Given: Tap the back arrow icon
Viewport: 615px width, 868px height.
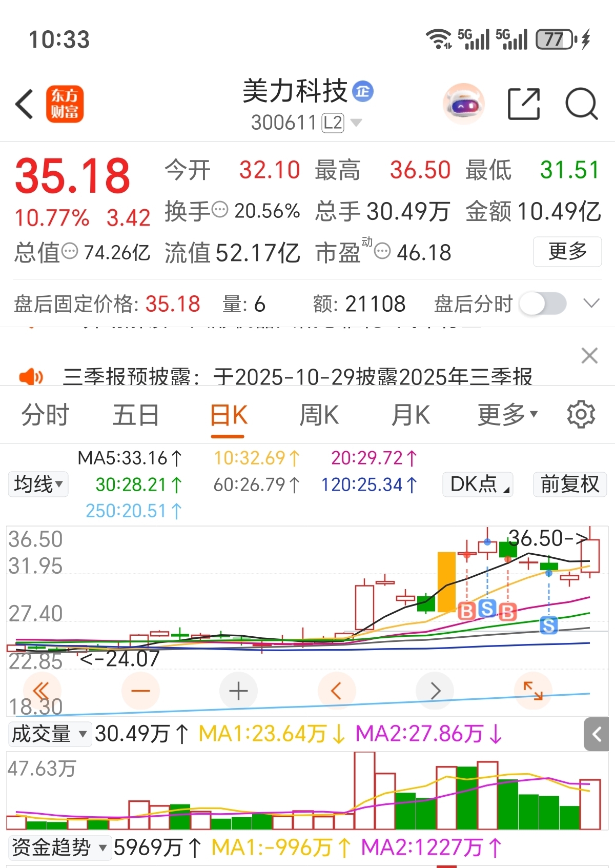Looking at the screenshot, I should pos(24,104).
